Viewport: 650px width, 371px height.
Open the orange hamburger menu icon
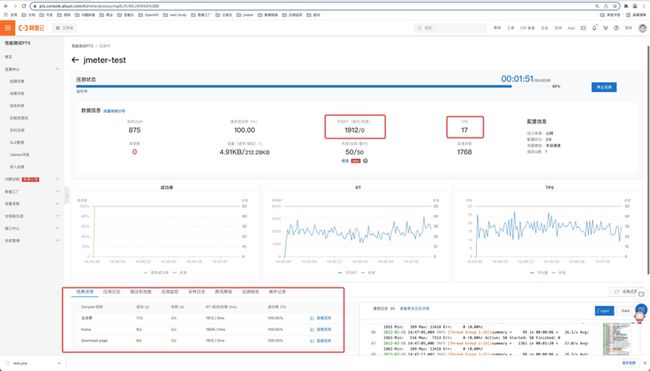pos(7,28)
